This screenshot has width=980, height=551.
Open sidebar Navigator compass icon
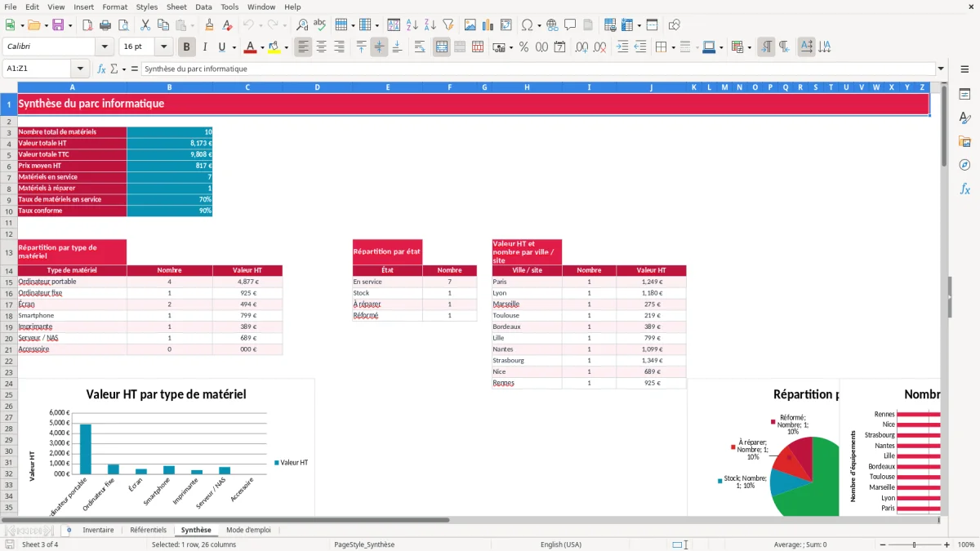pyautogui.click(x=964, y=165)
